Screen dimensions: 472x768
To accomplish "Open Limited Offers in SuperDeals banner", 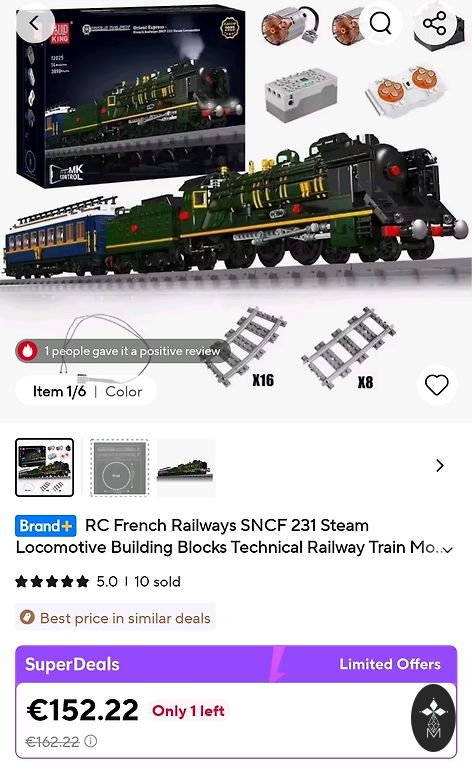I will 390,664.
